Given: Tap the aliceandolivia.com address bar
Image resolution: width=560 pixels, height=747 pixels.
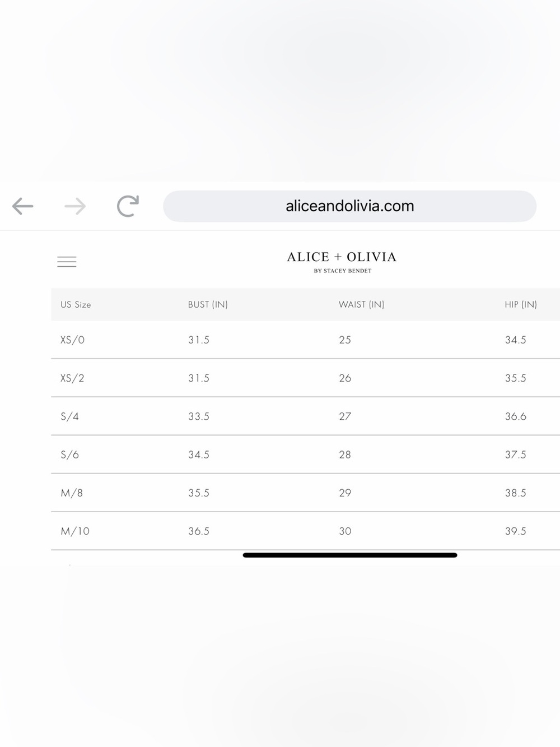Looking at the screenshot, I should [349, 206].
